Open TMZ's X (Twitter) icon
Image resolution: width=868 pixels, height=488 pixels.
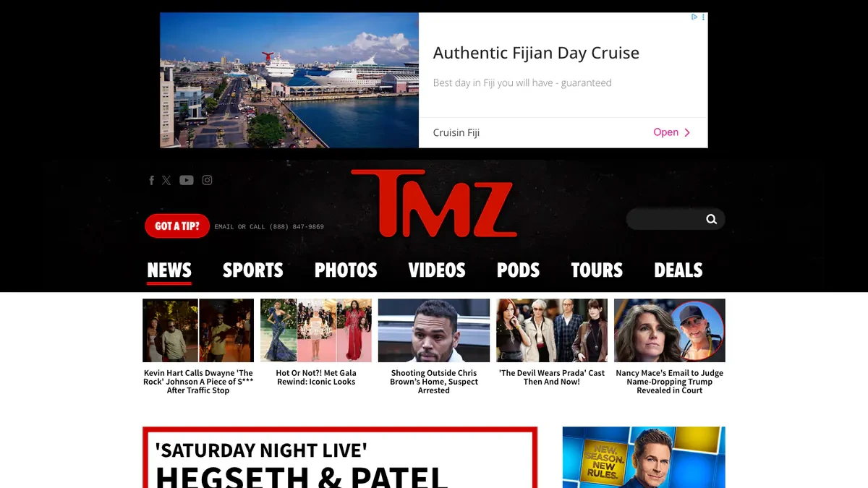(x=166, y=180)
